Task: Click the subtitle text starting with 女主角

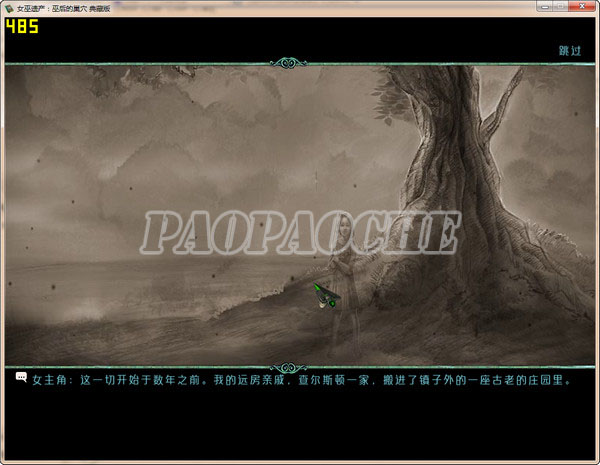Action: pyautogui.click(x=302, y=380)
